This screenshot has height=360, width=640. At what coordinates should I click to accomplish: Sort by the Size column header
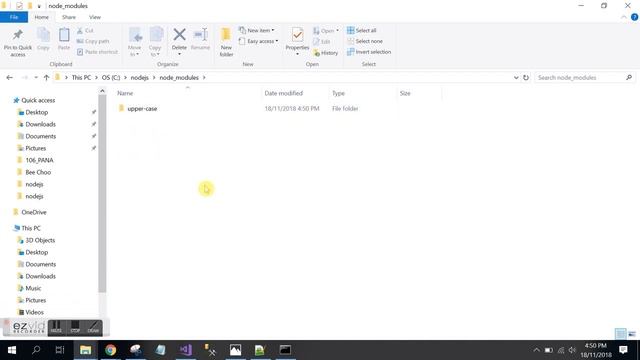[x=405, y=93]
